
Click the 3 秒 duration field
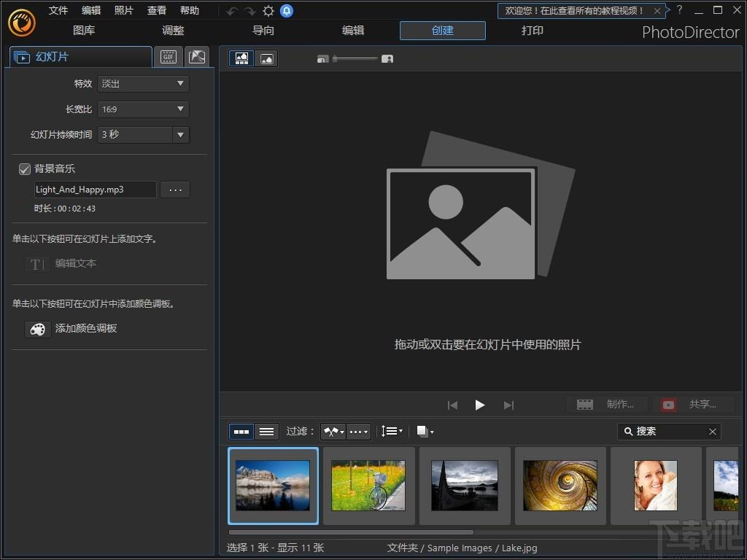[135, 135]
